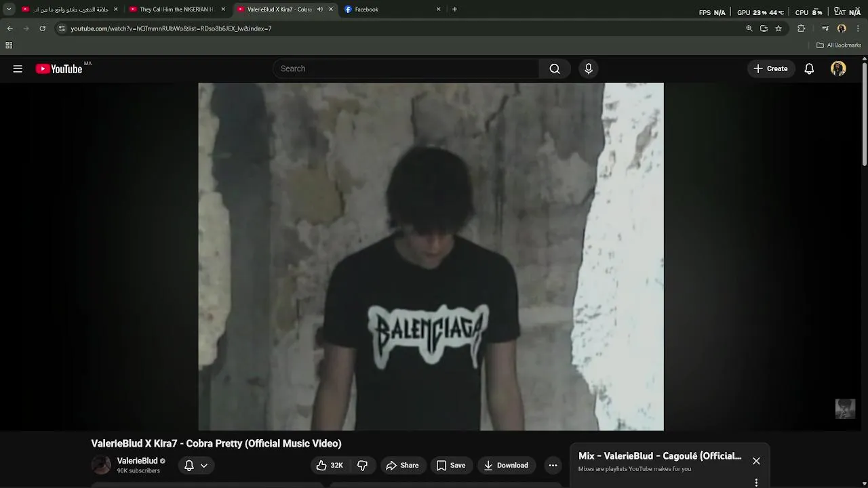
Task: Dislike the video with thumbs down
Action: [x=362, y=465]
